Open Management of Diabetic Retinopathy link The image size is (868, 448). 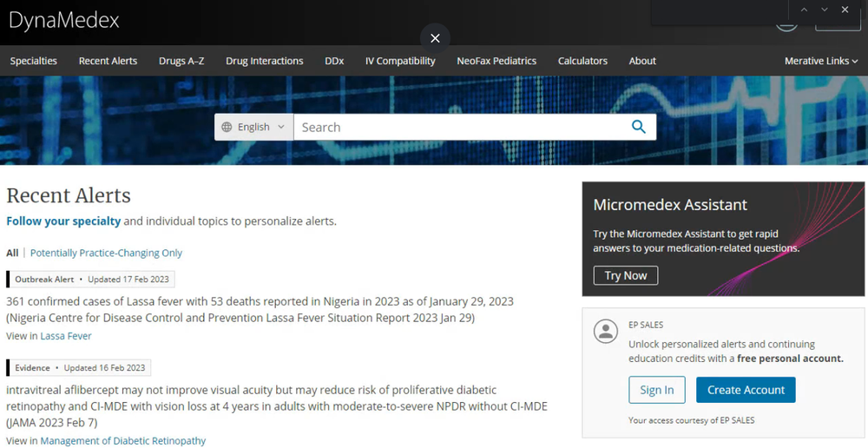123,441
